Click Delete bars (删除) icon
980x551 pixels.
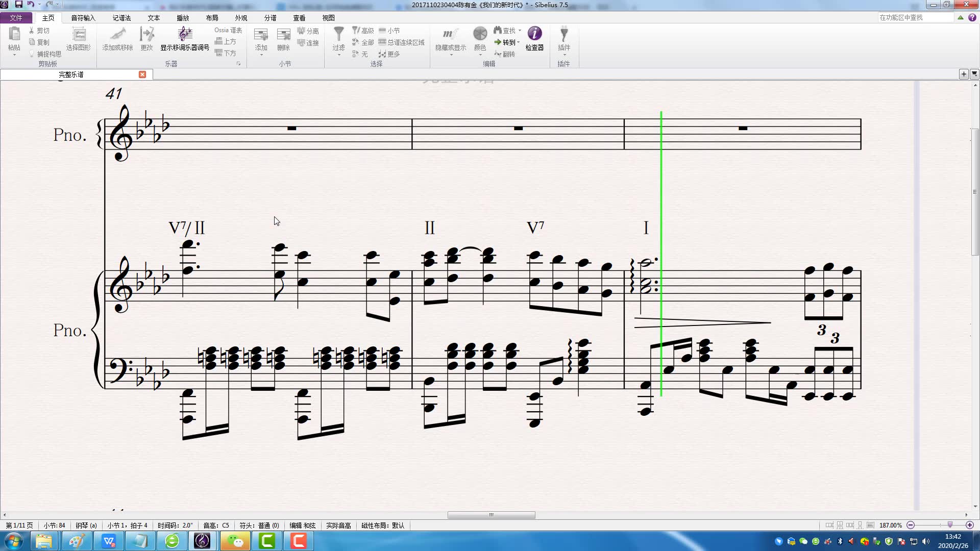tap(283, 35)
